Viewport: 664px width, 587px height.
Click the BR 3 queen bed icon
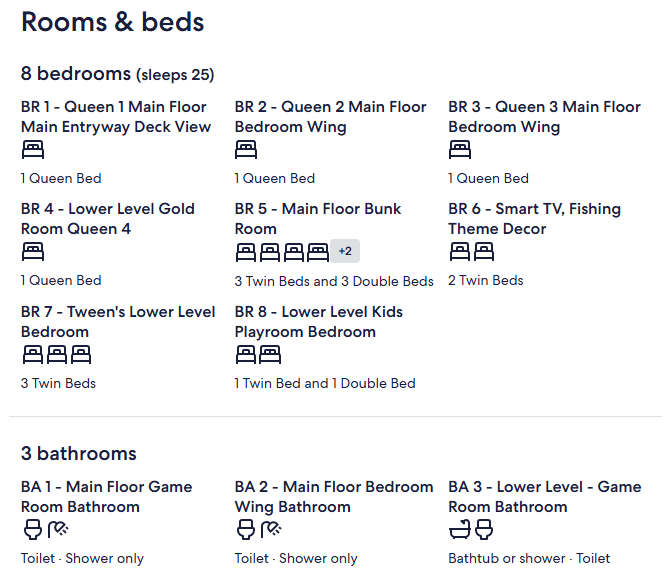(460, 150)
